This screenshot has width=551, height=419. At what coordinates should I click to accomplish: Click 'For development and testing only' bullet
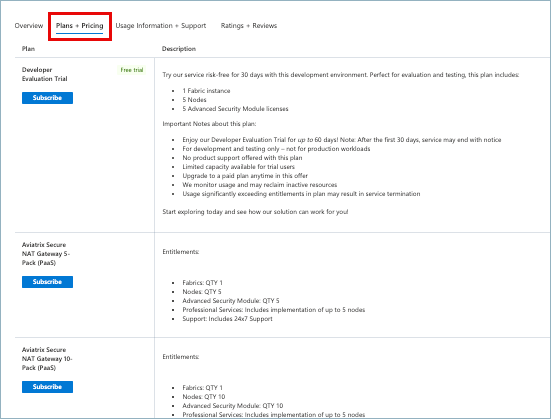click(276, 149)
